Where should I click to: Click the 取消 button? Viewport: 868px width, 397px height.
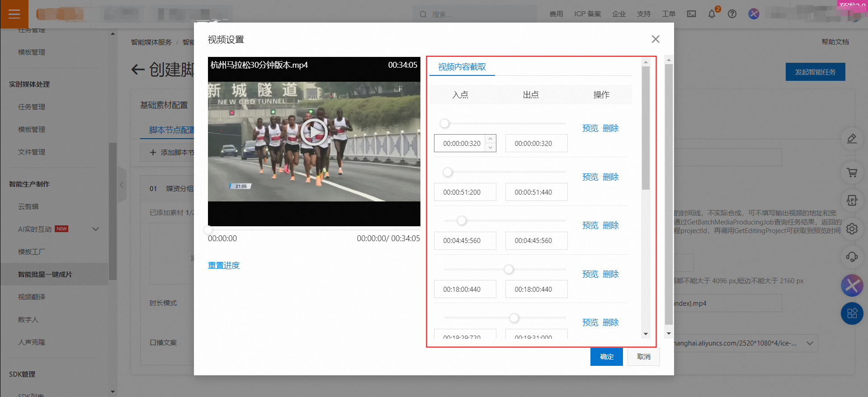(644, 357)
